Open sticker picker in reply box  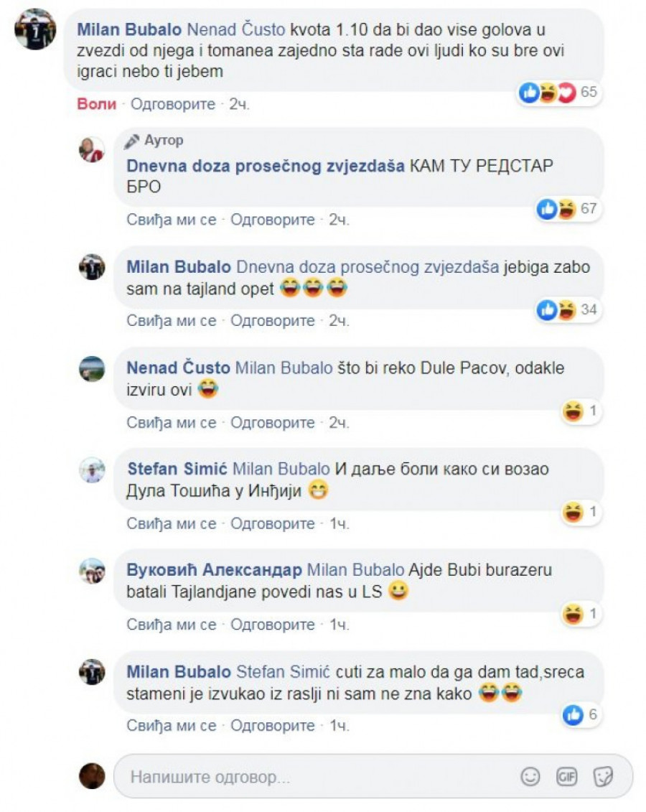[x=603, y=776]
